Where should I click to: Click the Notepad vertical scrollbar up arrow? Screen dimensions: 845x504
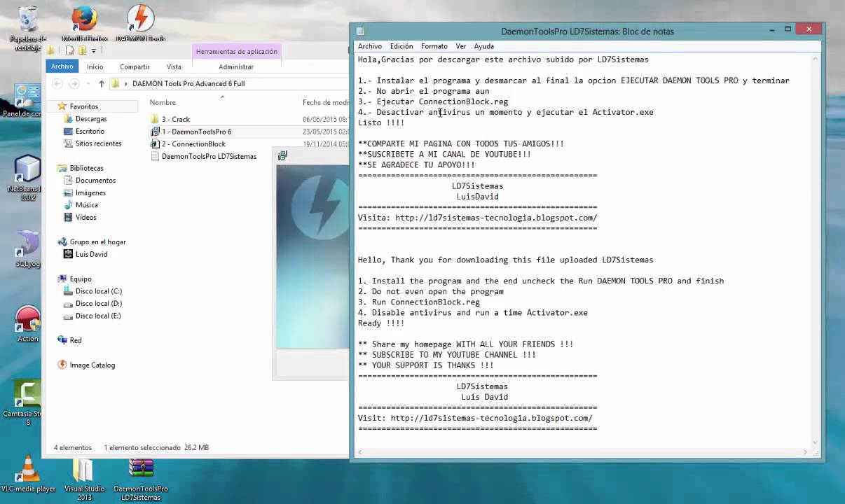click(815, 59)
